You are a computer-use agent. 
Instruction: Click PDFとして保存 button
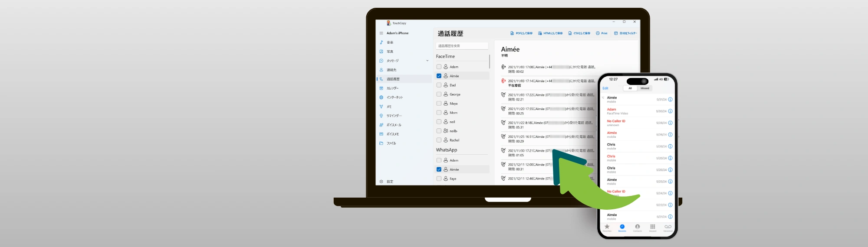[521, 33]
